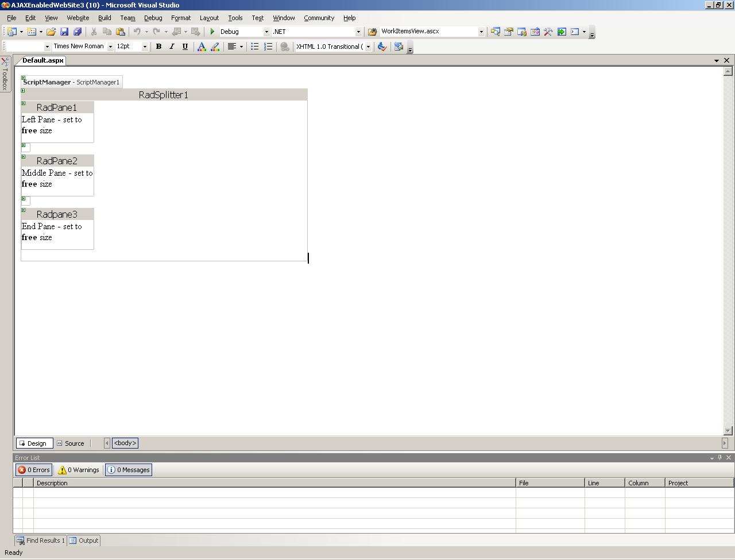Click the New Project toolbar icon
Image resolution: width=735 pixels, height=560 pixels.
[11, 32]
